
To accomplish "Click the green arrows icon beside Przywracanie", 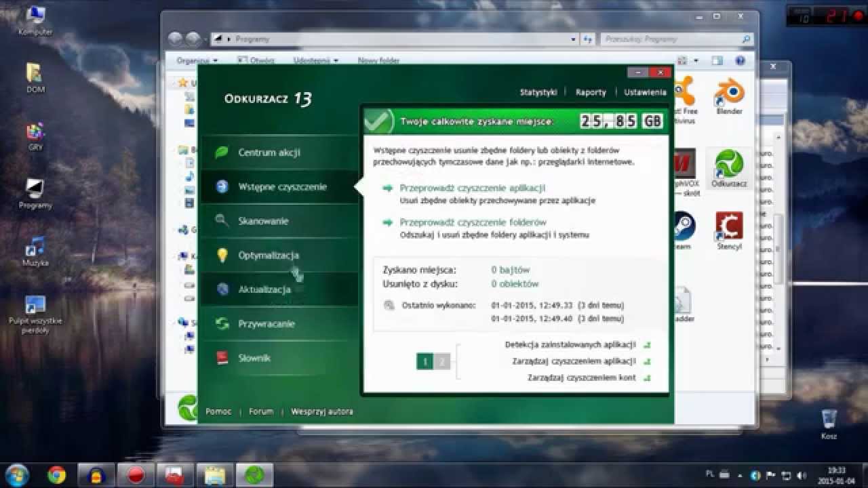I will pyautogui.click(x=222, y=323).
